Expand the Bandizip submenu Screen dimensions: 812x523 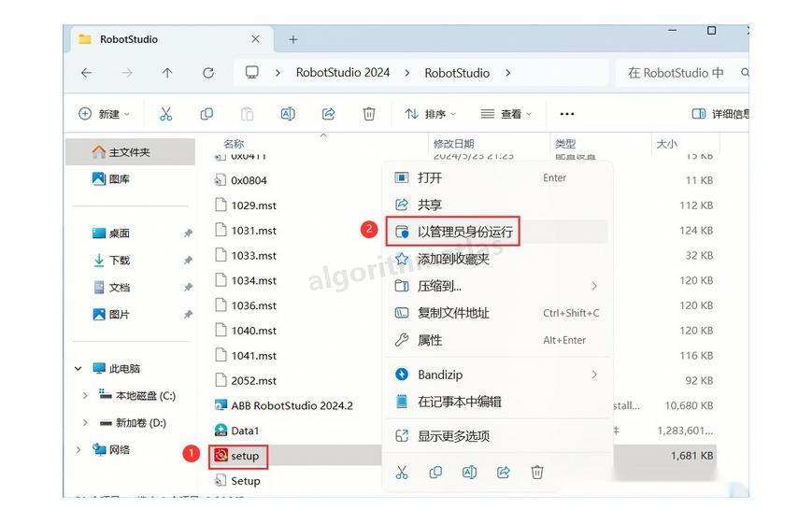pyautogui.click(x=594, y=375)
